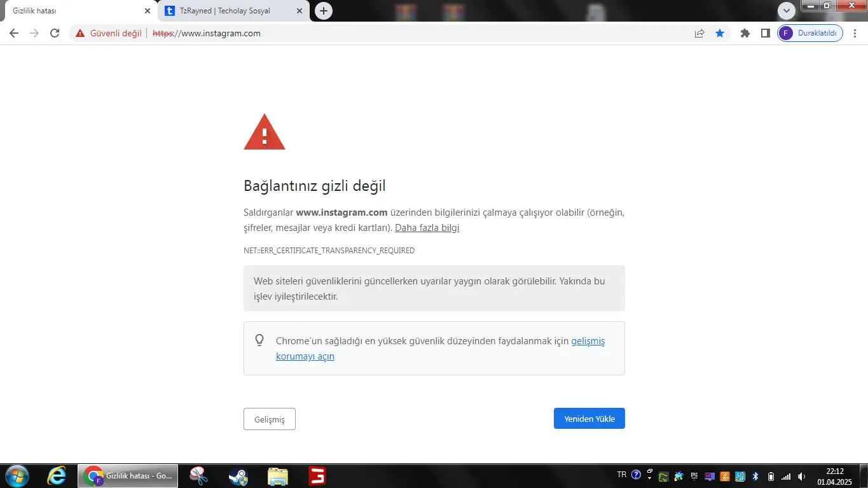Open the Windows Start menu
Screen dimensions: 868x488
click(16, 476)
